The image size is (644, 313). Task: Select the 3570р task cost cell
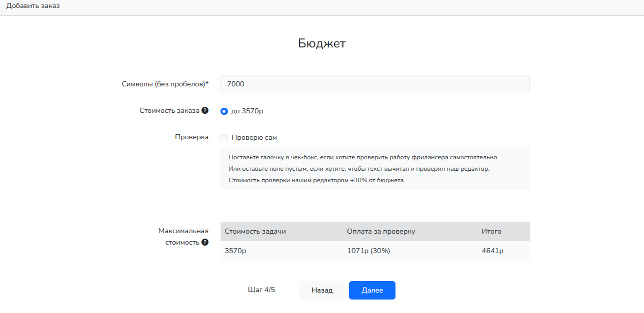click(x=235, y=251)
